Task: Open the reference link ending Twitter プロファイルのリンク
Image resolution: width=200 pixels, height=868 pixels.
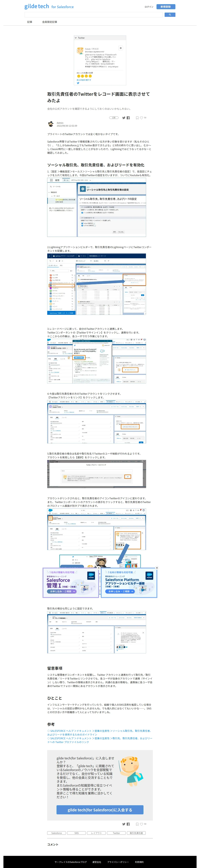Action: 100,740
